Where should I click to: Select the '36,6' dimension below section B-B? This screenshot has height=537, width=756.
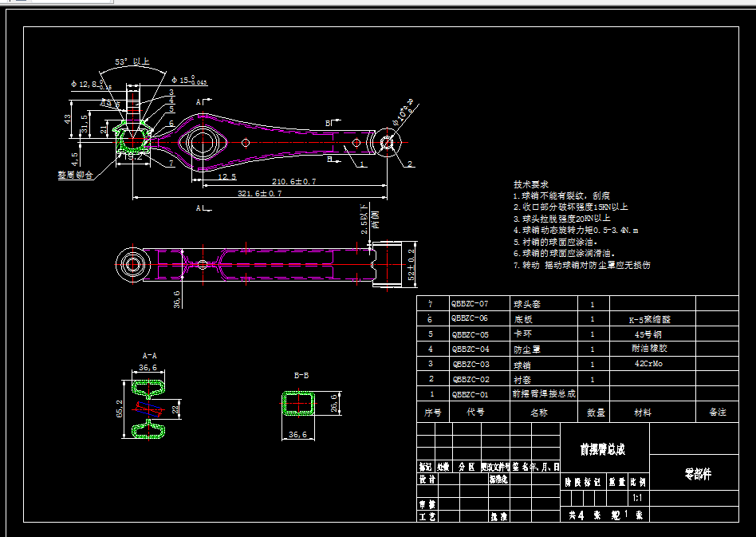click(297, 435)
